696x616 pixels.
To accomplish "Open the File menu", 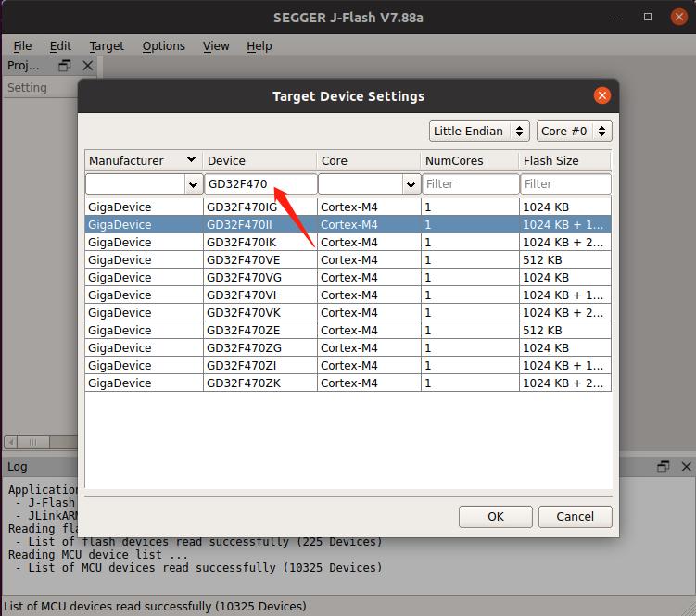I will click(22, 46).
